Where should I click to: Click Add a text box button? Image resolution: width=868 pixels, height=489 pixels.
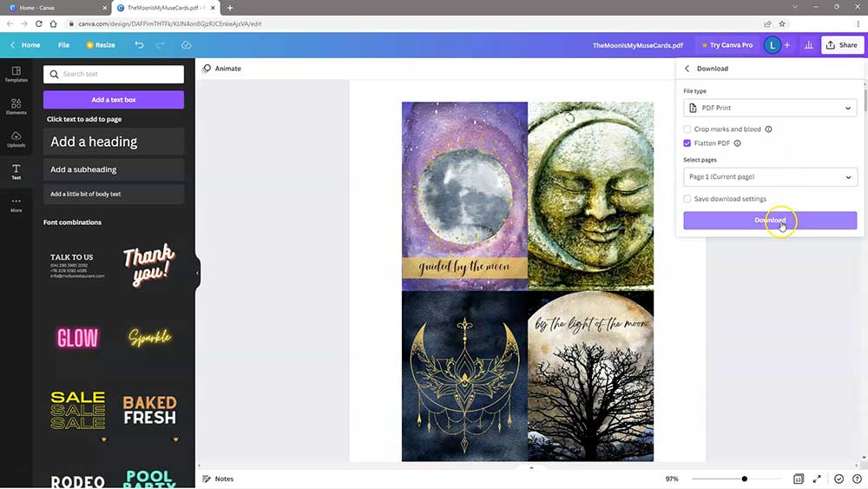pos(114,100)
